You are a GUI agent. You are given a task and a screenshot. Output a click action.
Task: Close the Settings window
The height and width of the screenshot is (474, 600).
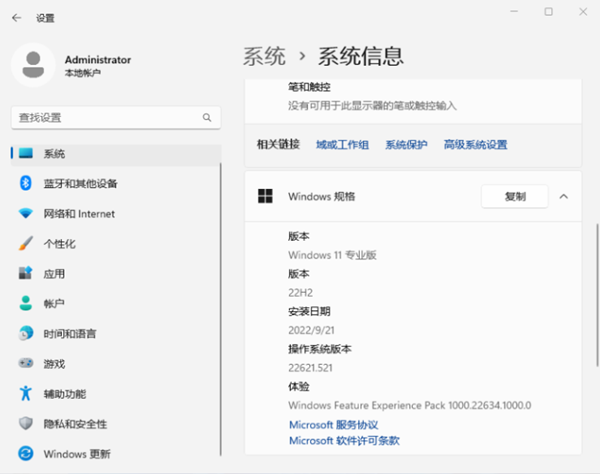click(583, 12)
